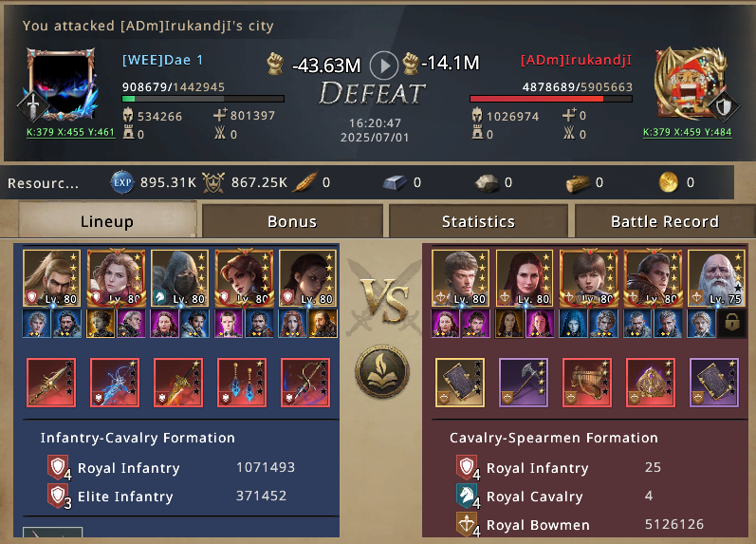The image size is (756, 544).
Task: Open the Bonus tab
Action: point(292,221)
